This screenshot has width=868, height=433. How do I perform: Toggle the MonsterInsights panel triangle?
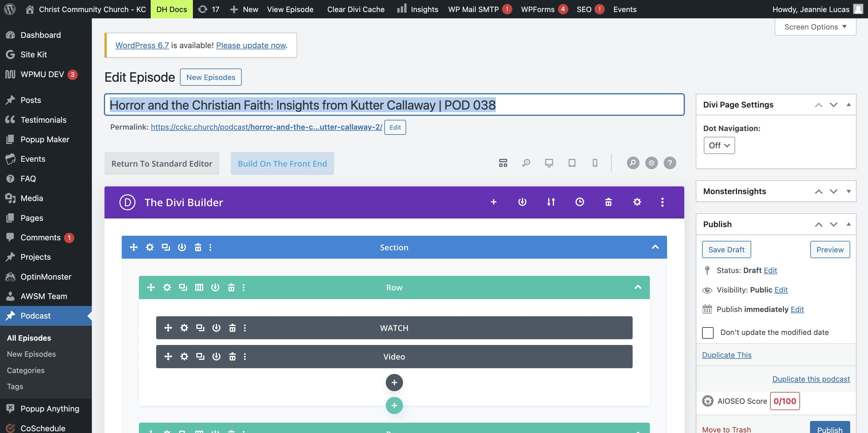848,191
